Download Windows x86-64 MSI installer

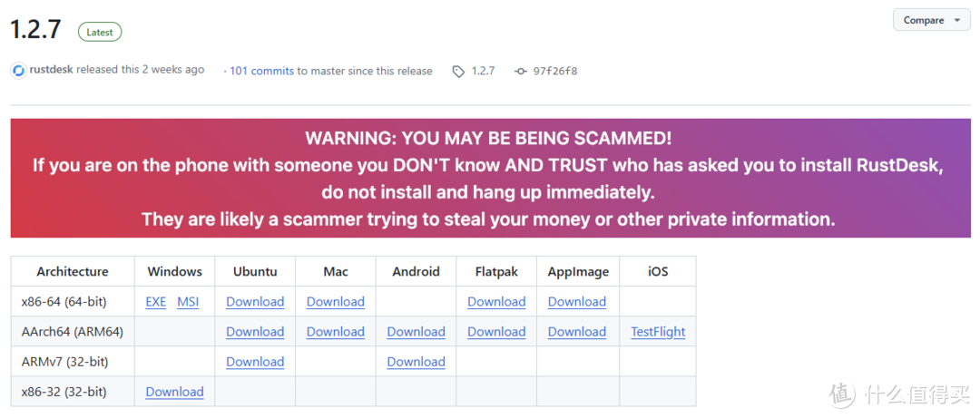click(x=188, y=302)
